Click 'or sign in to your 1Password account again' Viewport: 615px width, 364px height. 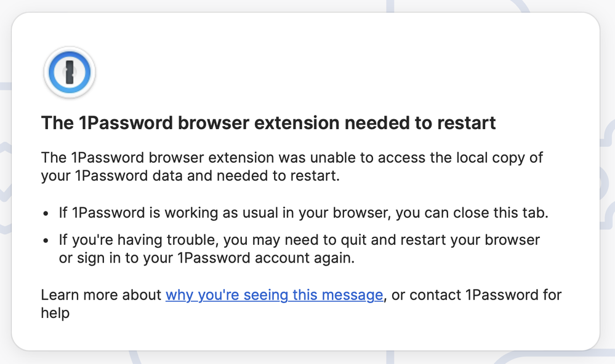207,258
